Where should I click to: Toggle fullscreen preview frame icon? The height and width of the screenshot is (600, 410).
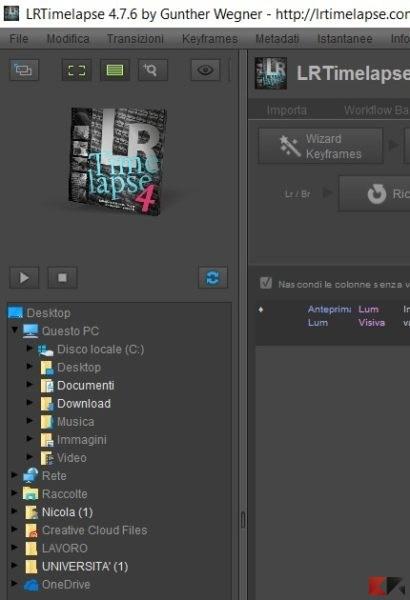(x=77, y=70)
